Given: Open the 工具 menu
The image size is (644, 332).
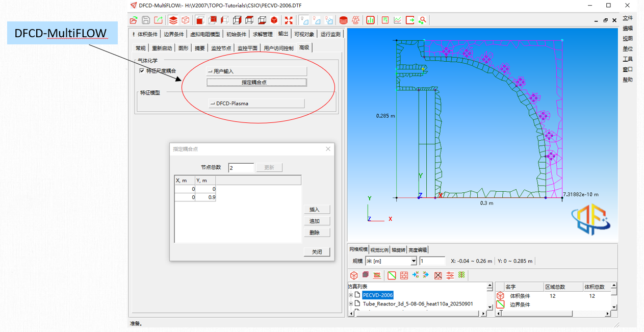Looking at the screenshot, I should tap(628, 59).
